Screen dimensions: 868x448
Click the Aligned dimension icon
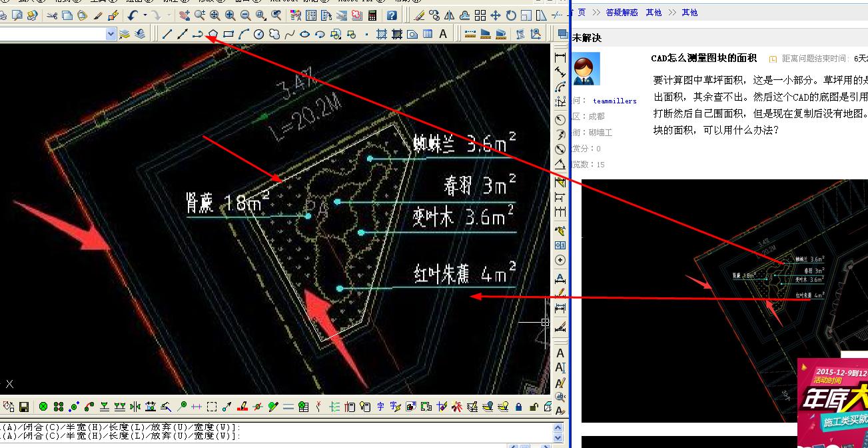(x=560, y=72)
